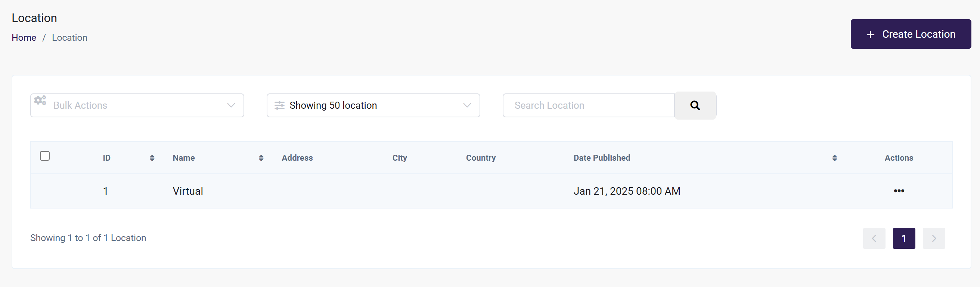Viewport: 980px width, 287px height.
Task: Sort table by Name column arrows
Action: click(x=261, y=158)
